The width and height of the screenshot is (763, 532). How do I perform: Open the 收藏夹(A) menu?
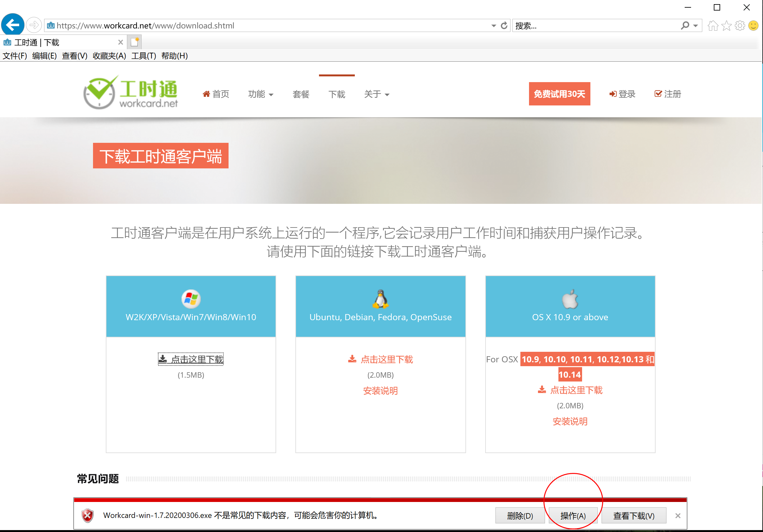click(x=109, y=56)
